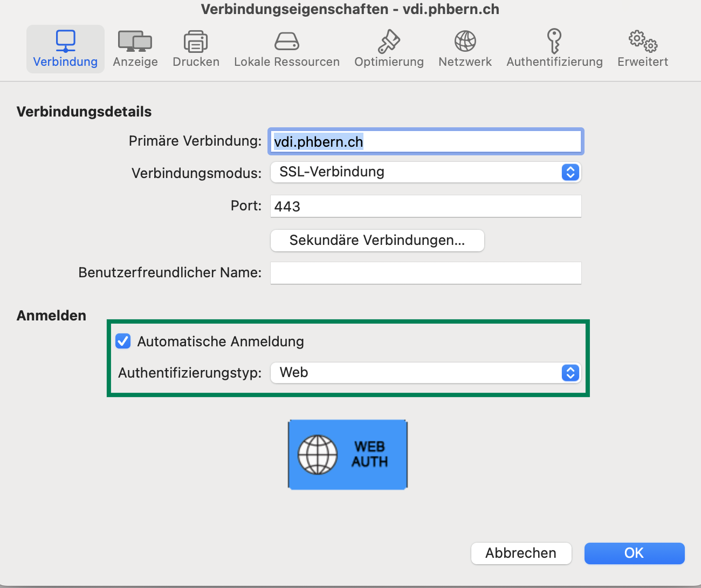Open Sekundäre Verbindungen dialog
701x588 pixels.
[x=376, y=241]
